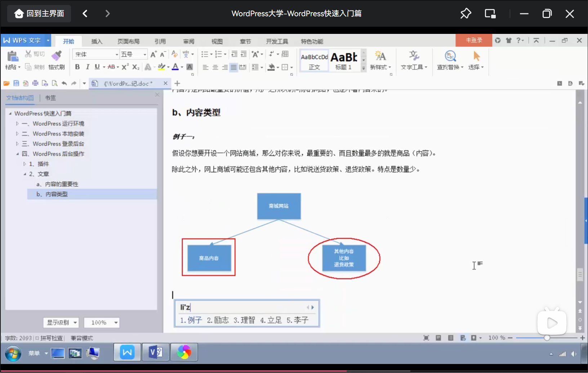Select candidate 2.励志 in IME popup
Viewport: 588px width, 373px height.
[x=218, y=320]
